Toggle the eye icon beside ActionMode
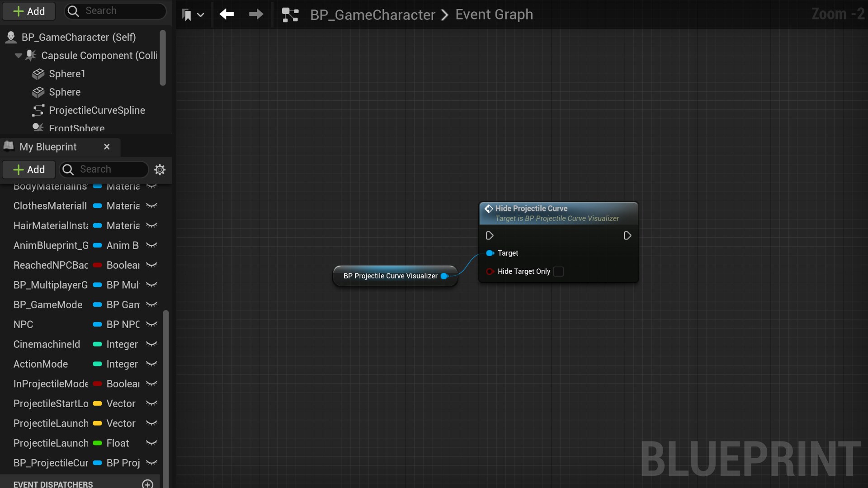This screenshot has width=868, height=488. [x=151, y=364]
